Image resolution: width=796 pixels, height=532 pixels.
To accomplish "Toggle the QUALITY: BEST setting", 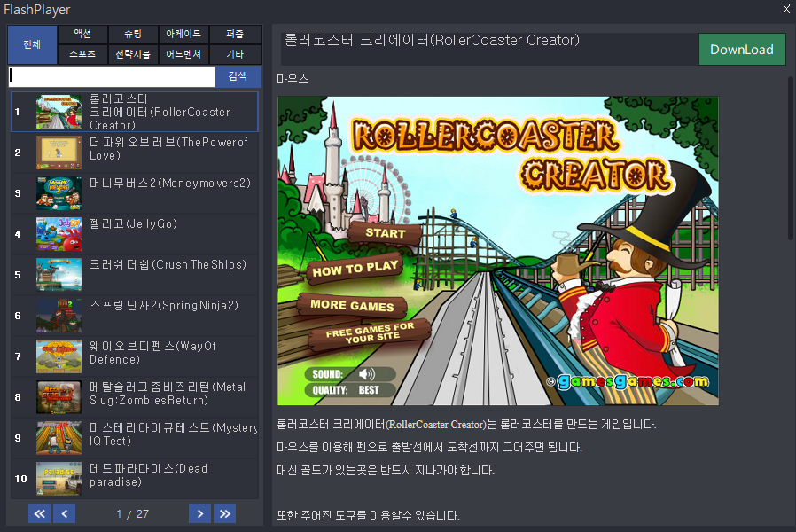I will [350, 390].
